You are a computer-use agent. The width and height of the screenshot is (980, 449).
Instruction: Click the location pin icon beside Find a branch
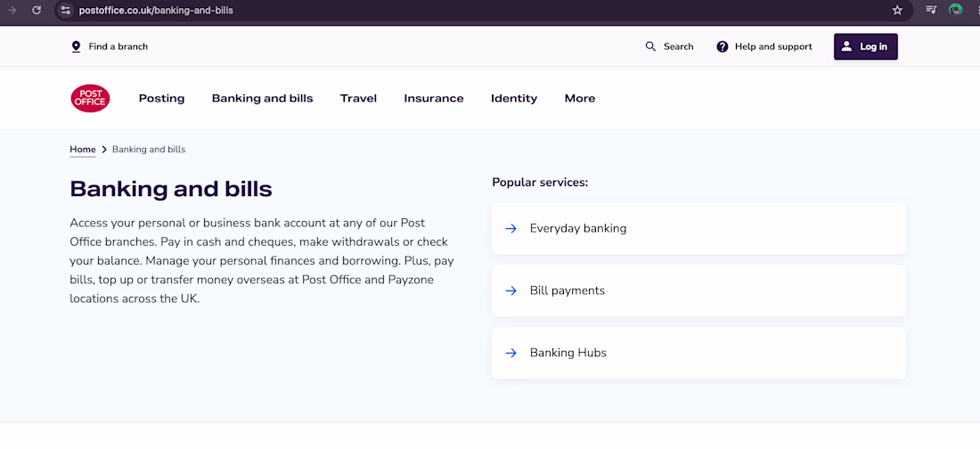[x=77, y=46]
